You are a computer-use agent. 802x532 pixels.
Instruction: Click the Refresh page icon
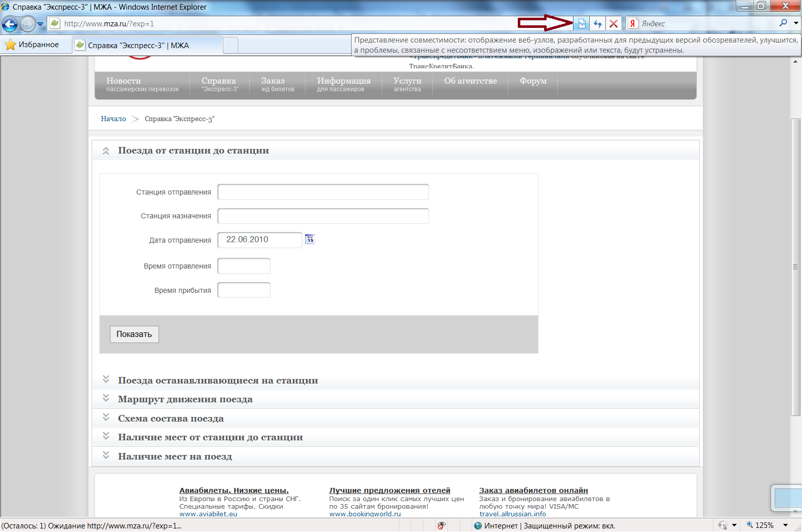click(x=598, y=24)
